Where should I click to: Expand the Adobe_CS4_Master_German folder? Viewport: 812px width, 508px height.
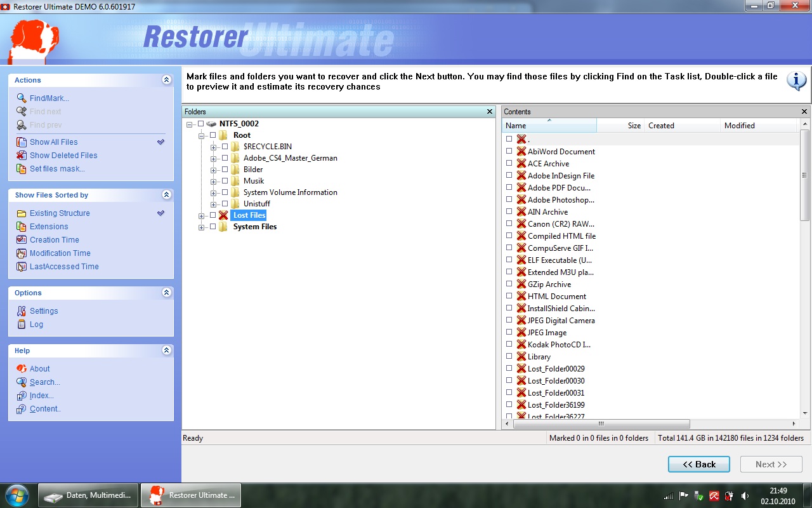[x=214, y=159]
